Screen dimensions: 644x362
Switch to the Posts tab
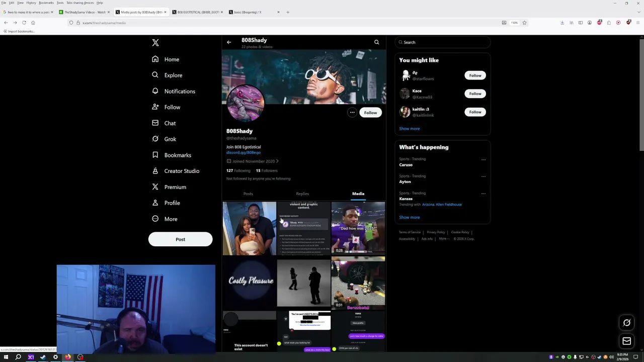point(248,194)
